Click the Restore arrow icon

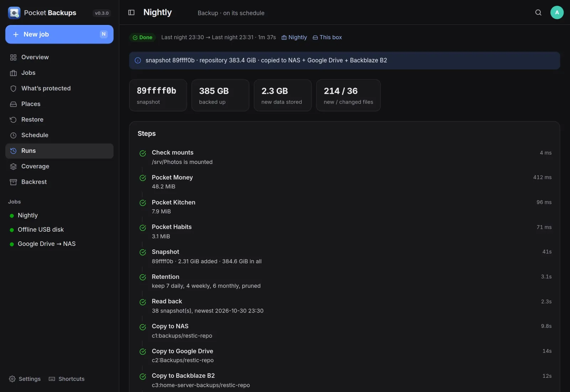13,120
